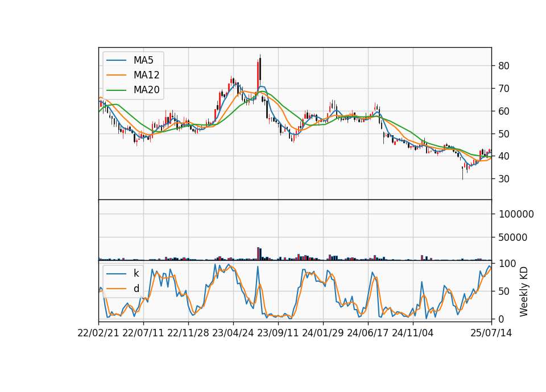The width and height of the screenshot is (546, 392).
Task: Click the volume axis value 100000
Action: pos(516,214)
